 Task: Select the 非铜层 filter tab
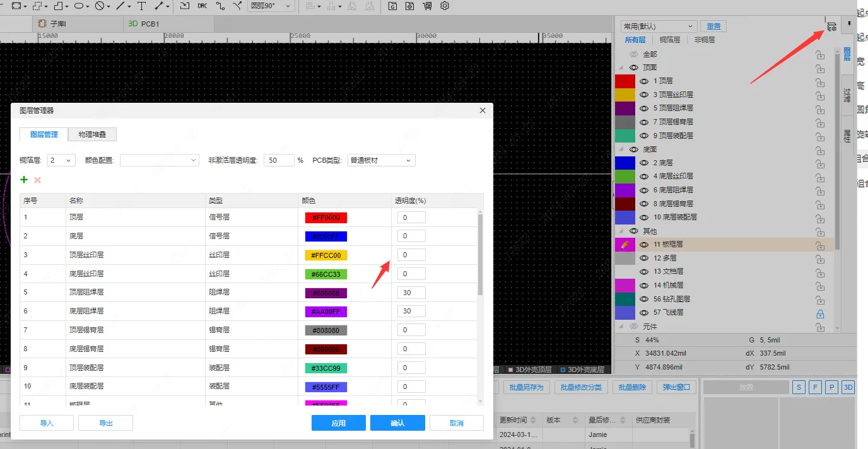(704, 40)
